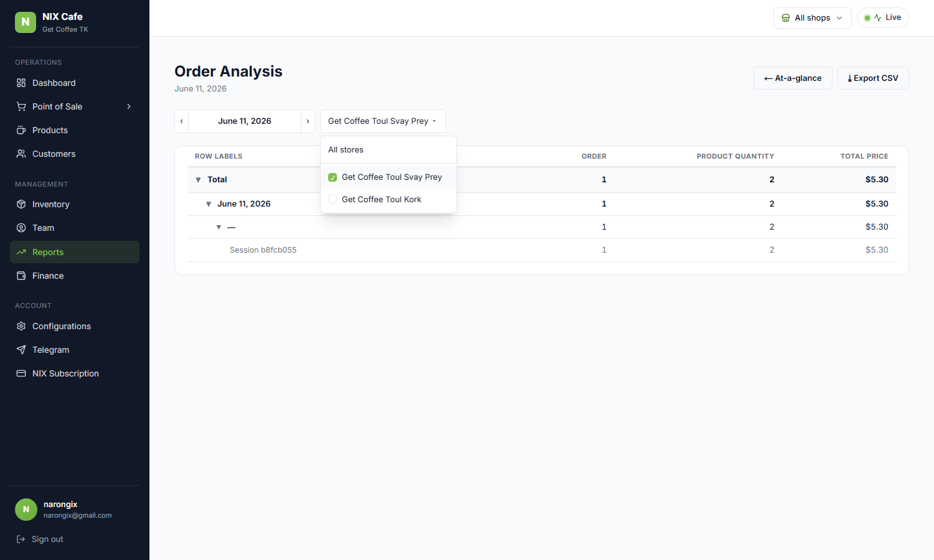Click the June 11, 2026 date picker field
934x560 pixels.
[245, 121]
